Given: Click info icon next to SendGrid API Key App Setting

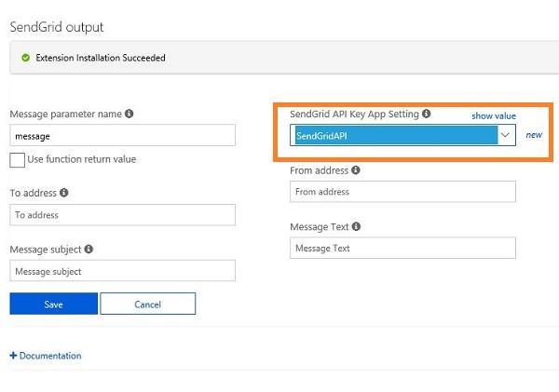Looking at the screenshot, I should click(x=426, y=114).
